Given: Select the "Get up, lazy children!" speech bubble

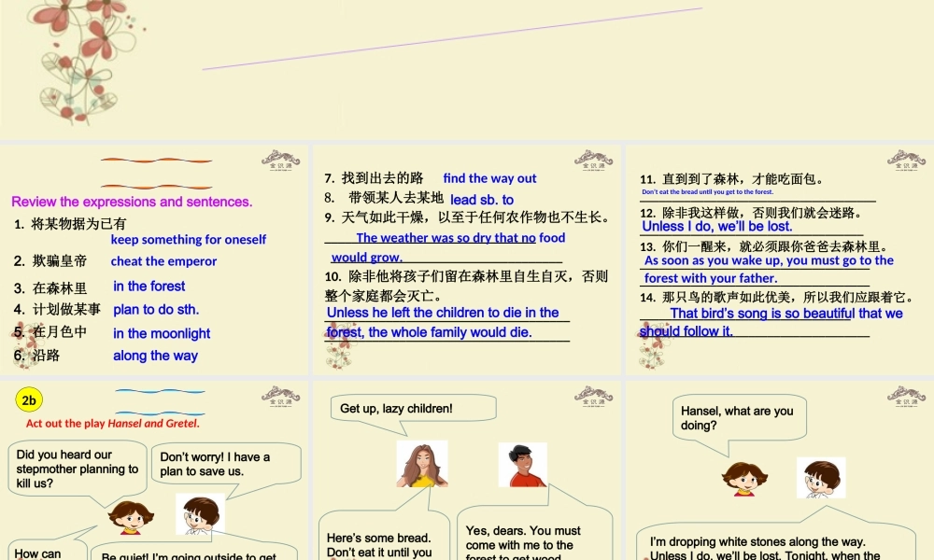Looking at the screenshot, I should point(412,409).
